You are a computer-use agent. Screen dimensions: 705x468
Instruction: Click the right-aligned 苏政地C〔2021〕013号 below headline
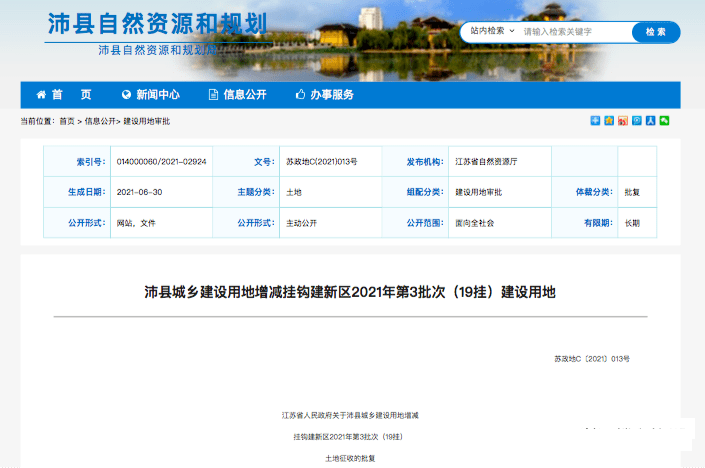[x=592, y=359]
